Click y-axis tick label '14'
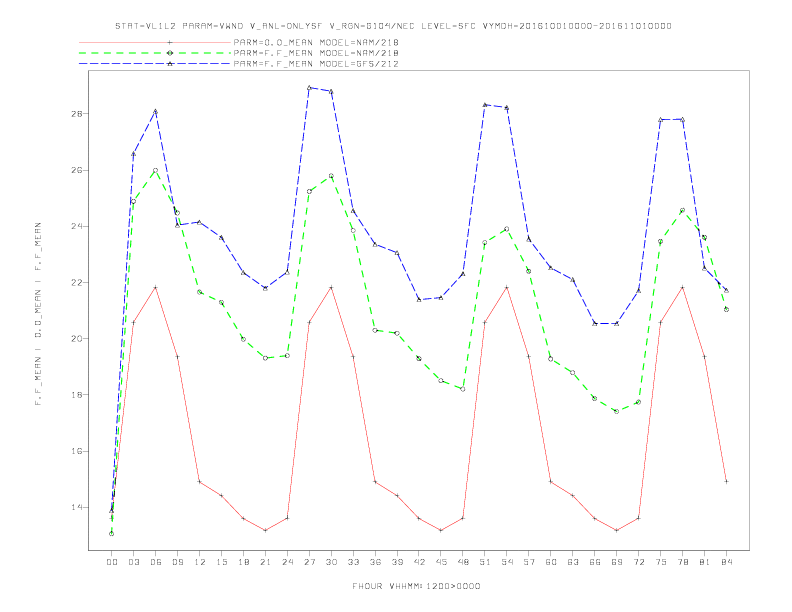The width and height of the screenshot is (792, 612). tap(77, 507)
